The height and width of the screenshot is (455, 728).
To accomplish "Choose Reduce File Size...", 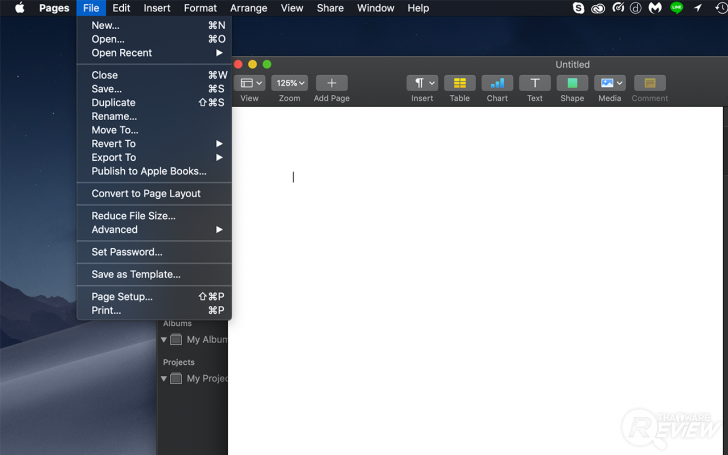I will coord(154,216).
